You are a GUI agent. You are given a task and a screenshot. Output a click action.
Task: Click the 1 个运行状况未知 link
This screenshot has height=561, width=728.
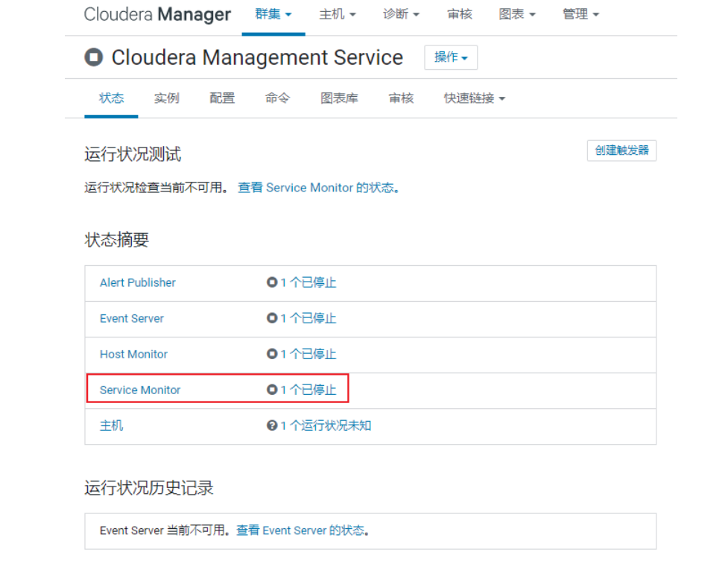click(326, 425)
